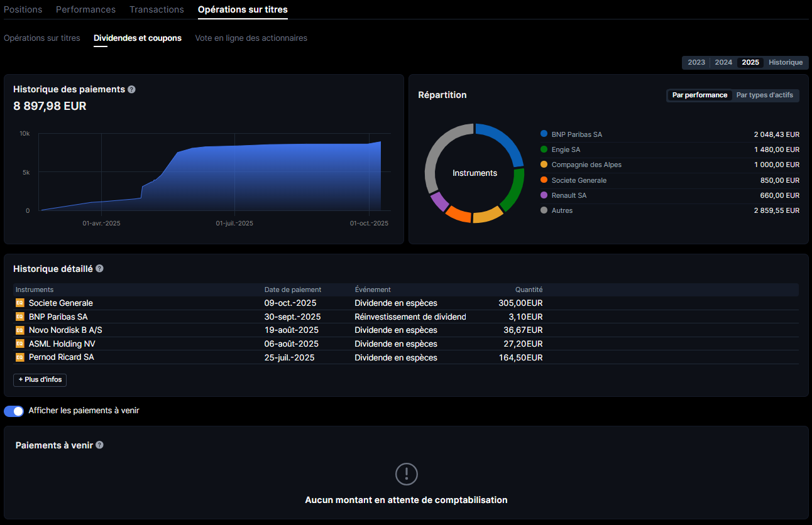Click the Societe Generale equity icon in table
Viewport: 812px width, 525px height.
point(20,303)
